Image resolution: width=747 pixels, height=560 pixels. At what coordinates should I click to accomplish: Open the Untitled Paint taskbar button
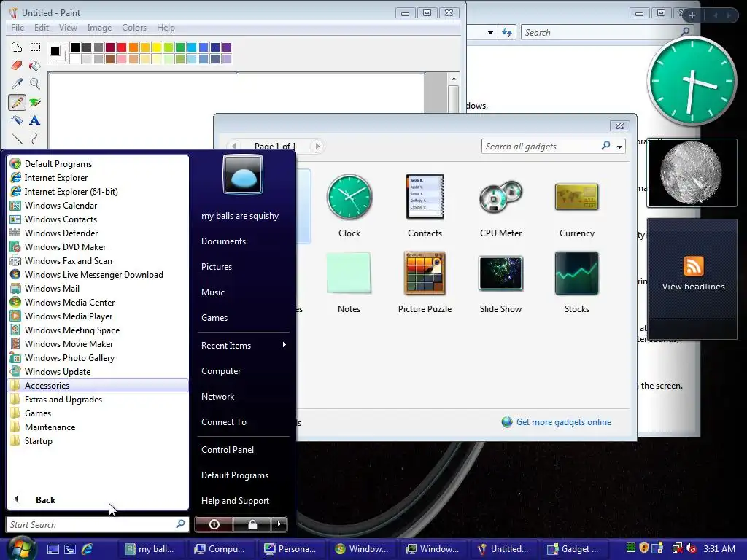[505, 549]
